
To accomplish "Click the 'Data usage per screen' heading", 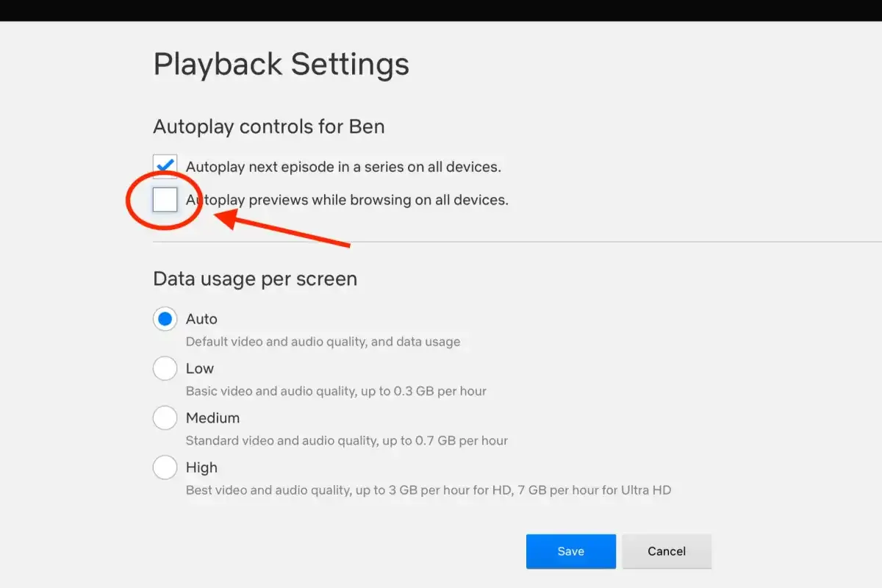I will (x=255, y=279).
